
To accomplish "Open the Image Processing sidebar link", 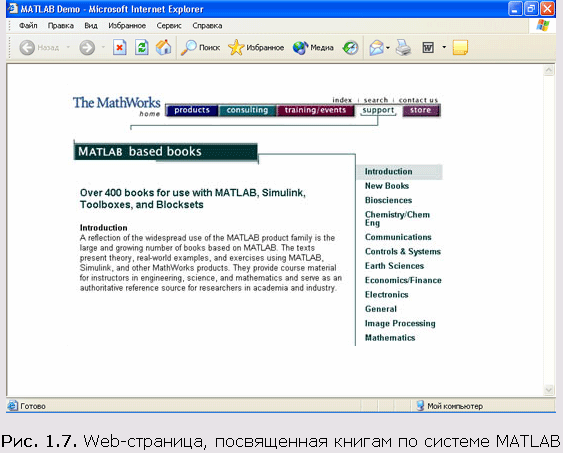I will point(400,324).
